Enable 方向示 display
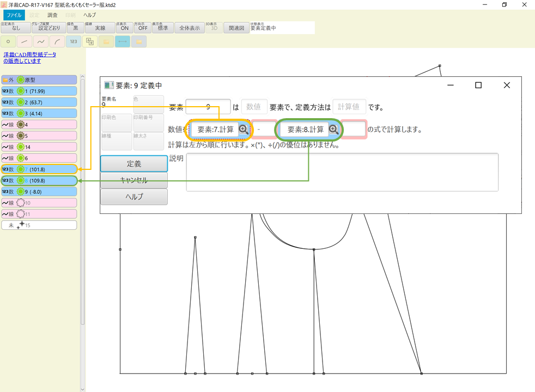This screenshot has height=392, width=535. [142, 27]
